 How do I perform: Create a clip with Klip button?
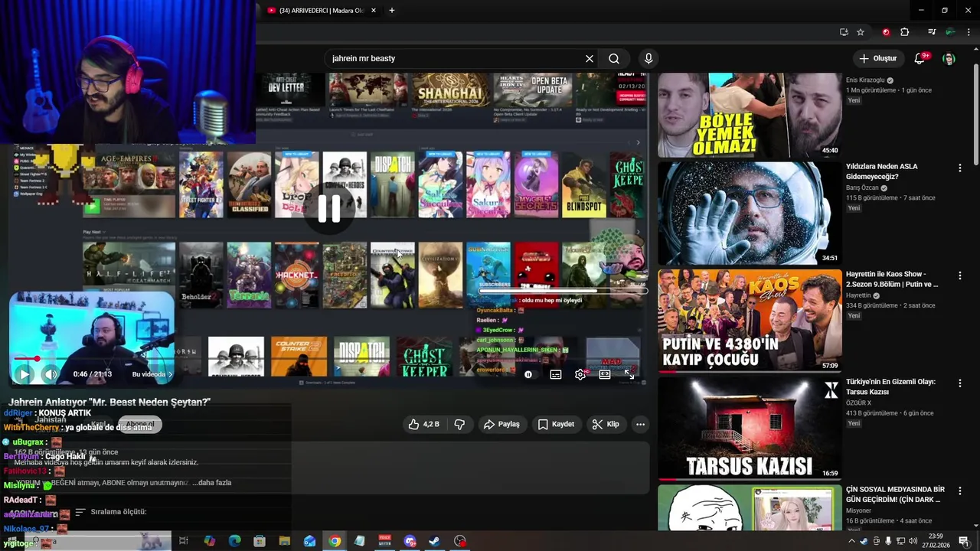606,424
